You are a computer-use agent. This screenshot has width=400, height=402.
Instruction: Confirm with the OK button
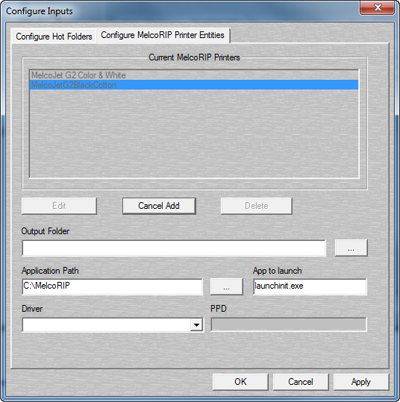[x=240, y=382]
